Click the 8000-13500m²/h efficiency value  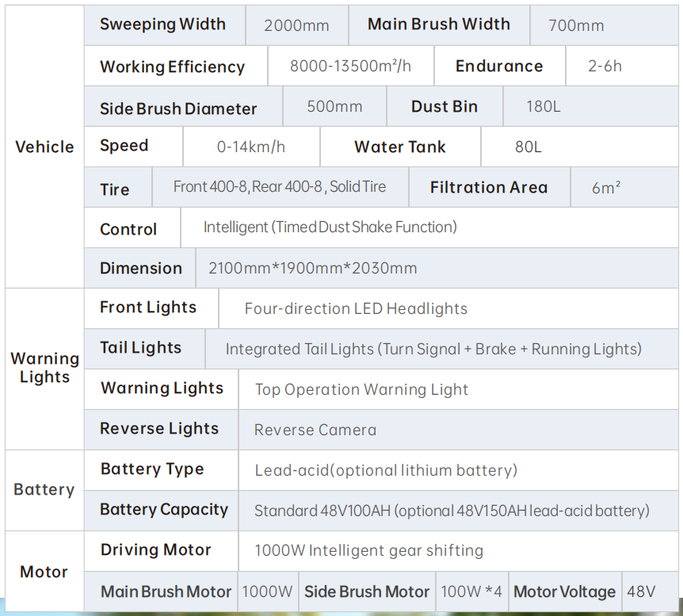point(351,66)
